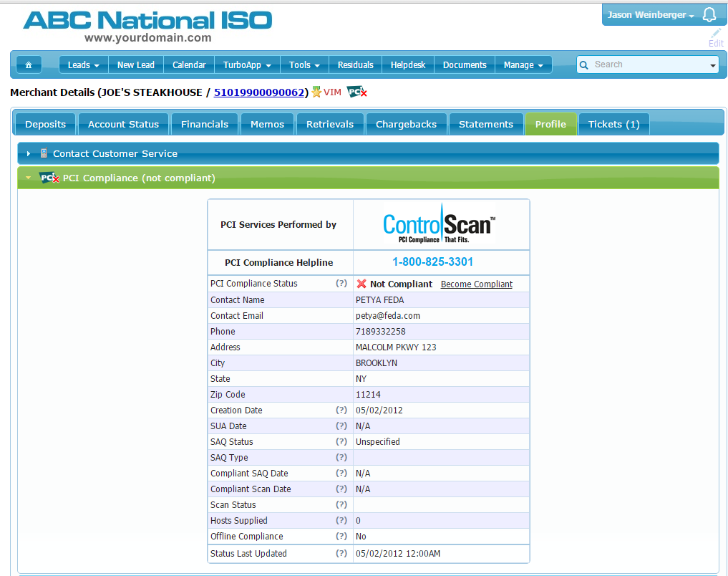Click the search magnifier icon
The image size is (728, 576).
(x=584, y=65)
